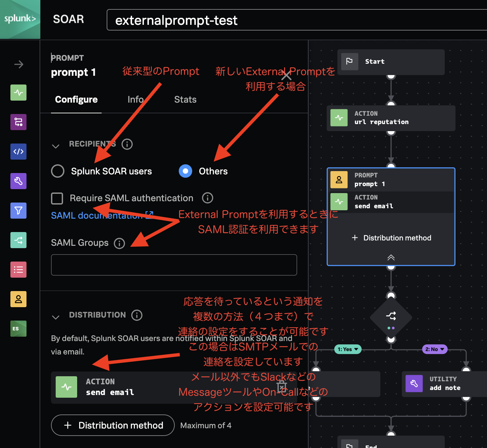This screenshot has width=487, height=448.
Task: Collapse the RECIPIENTS section chevron
Action: coord(55,146)
